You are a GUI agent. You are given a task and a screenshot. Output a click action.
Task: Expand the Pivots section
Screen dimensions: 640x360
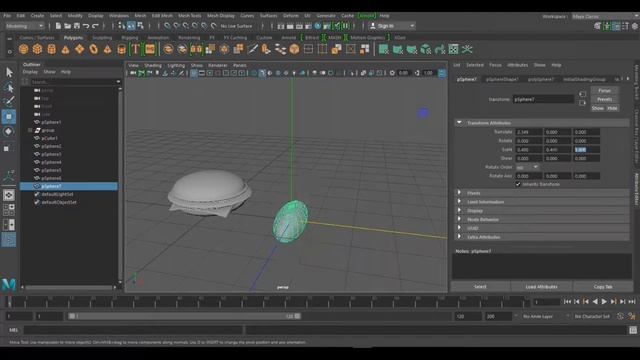coord(459,193)
